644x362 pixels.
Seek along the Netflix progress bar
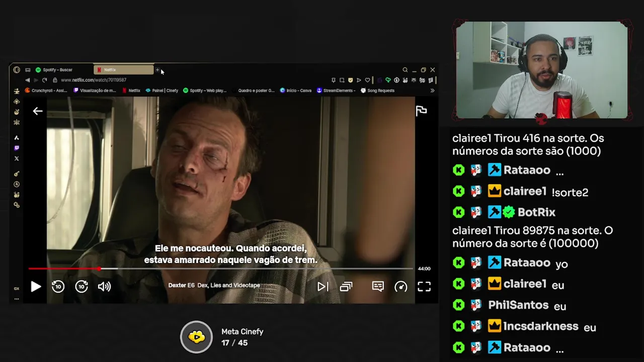coord(220,268)
